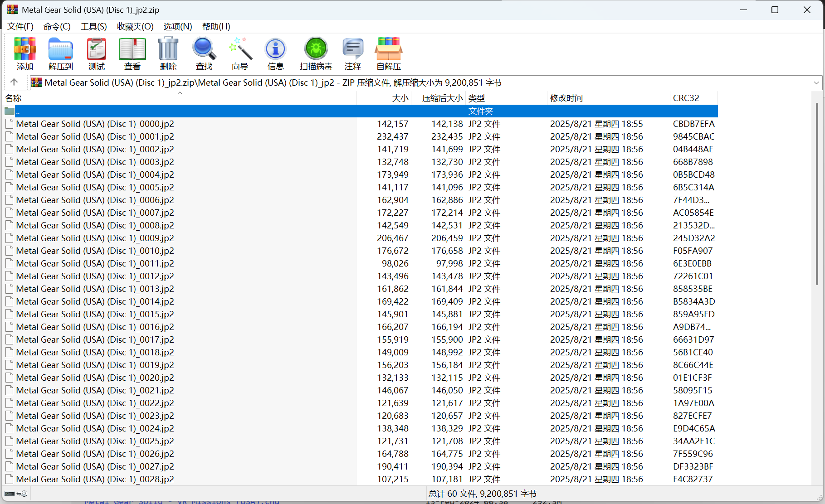This screenshot has width=825, height=504.
Task: Open Find (查找) magnifier icon
Action: (x=204, y=50)
